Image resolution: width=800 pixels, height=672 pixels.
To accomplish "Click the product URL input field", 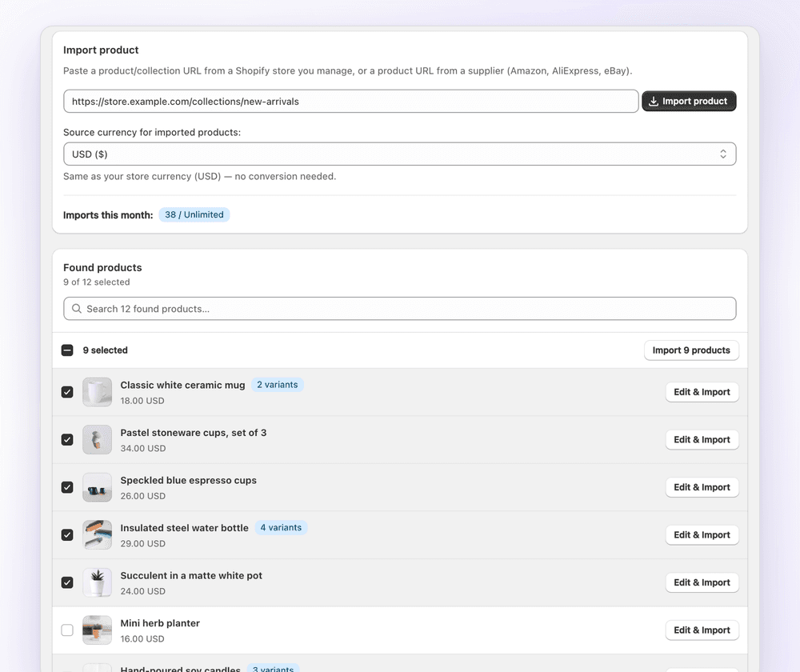I will click(x=351, y=101).
